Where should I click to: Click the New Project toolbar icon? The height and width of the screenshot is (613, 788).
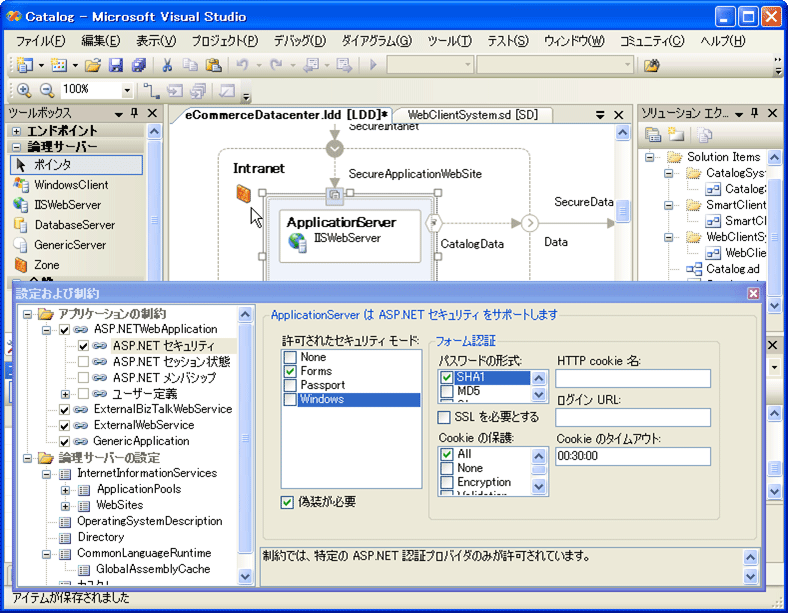point(25,65)
